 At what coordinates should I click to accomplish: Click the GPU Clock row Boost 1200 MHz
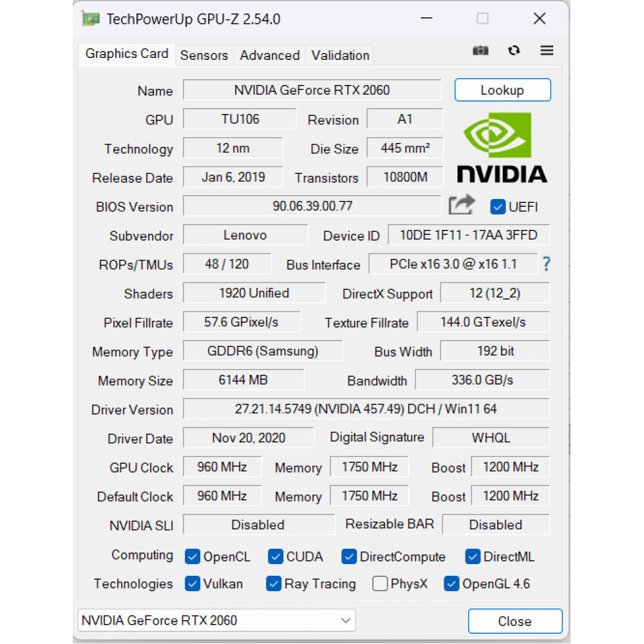[x=511, y=467]
